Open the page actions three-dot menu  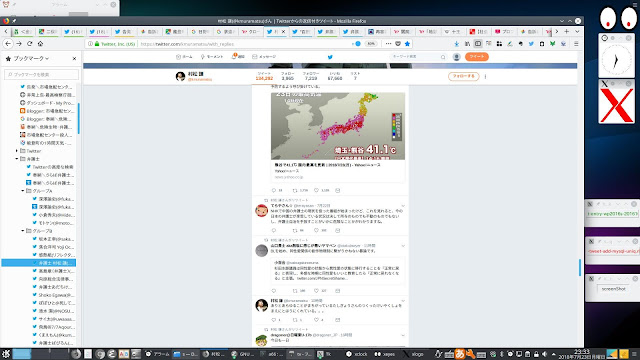[x=388, y=44]
